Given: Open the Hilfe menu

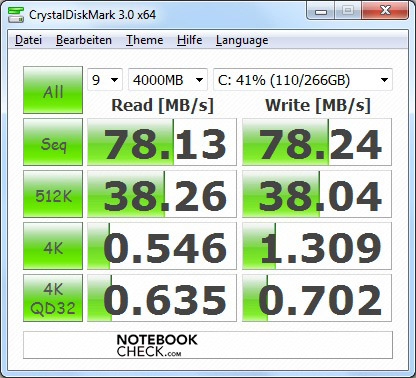Looking at the screenshot, I should pos(190,40).
